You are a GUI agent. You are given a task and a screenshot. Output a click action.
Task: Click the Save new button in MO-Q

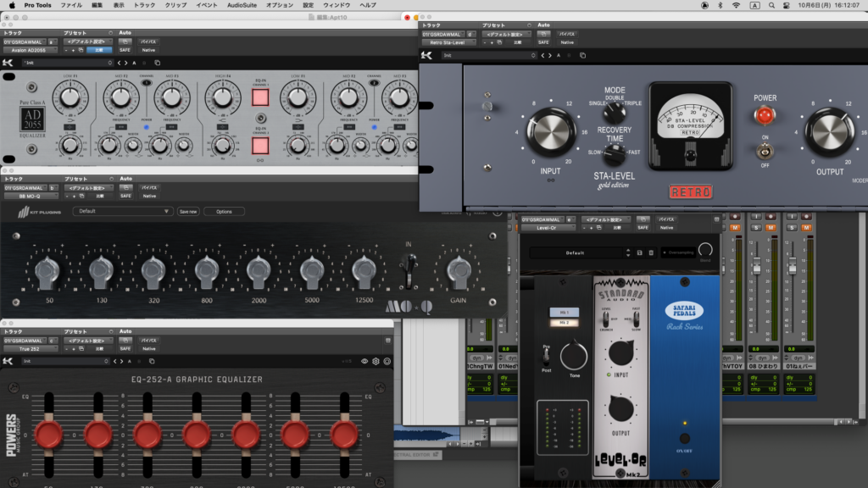188,211
